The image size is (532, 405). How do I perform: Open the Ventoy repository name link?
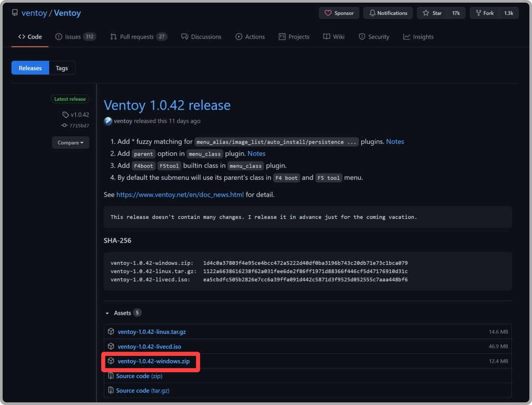tap(67, 13)
